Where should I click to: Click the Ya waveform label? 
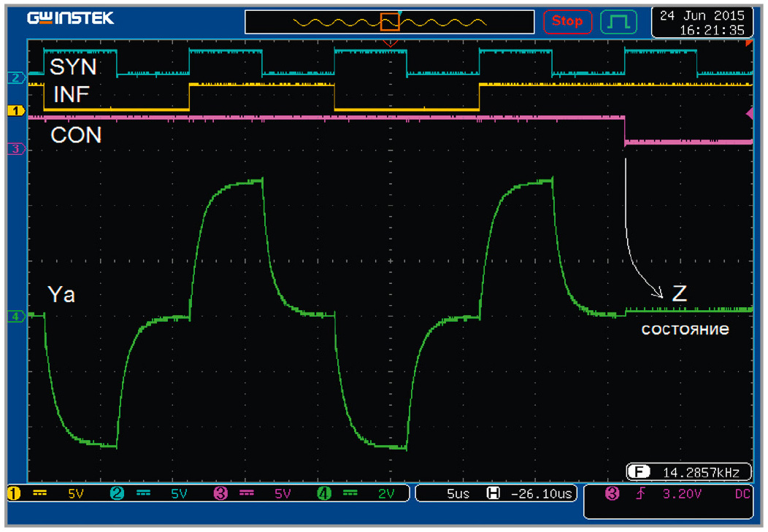61,295
